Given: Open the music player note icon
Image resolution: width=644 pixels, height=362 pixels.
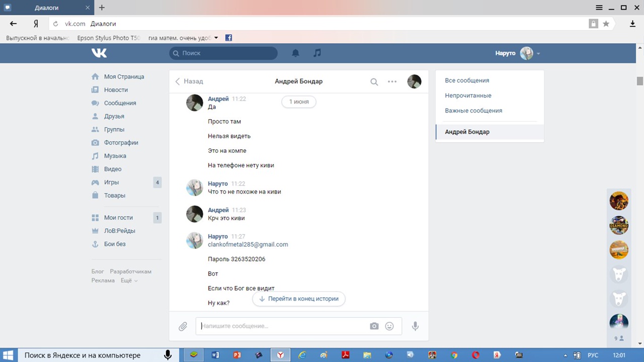Looking at the screenshot, I should [x=317, y=53].
